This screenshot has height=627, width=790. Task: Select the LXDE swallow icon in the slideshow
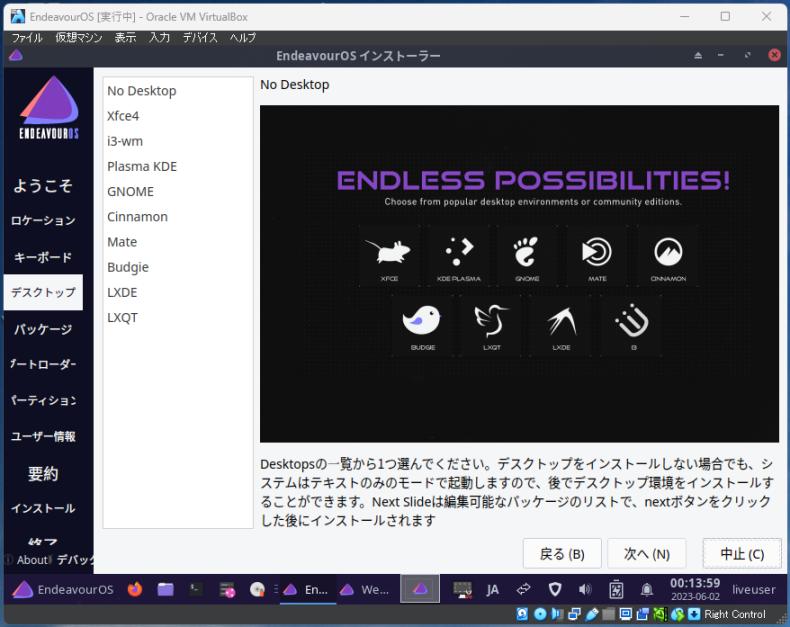[x=561, y=322]
